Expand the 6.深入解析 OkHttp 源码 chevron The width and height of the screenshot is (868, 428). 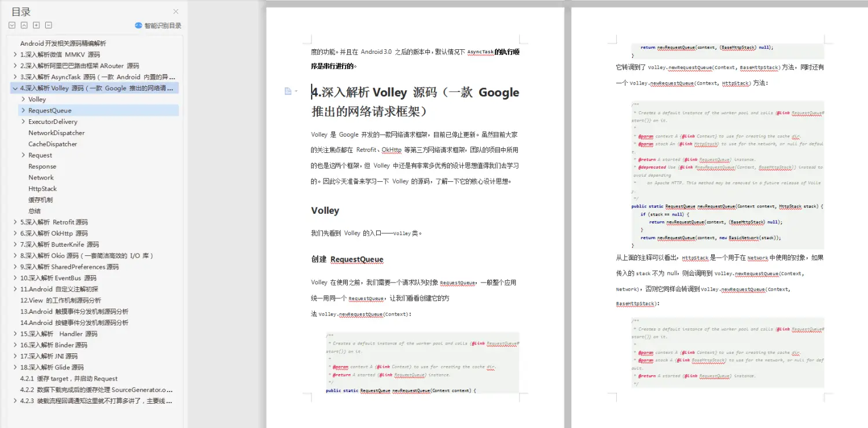pos(15,233)
